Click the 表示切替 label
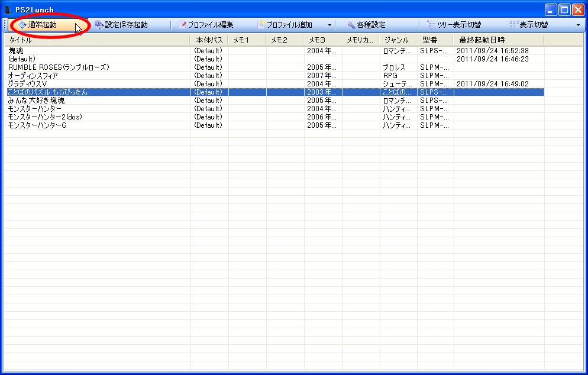The image size is (588, 375). [x=534, y=25]
